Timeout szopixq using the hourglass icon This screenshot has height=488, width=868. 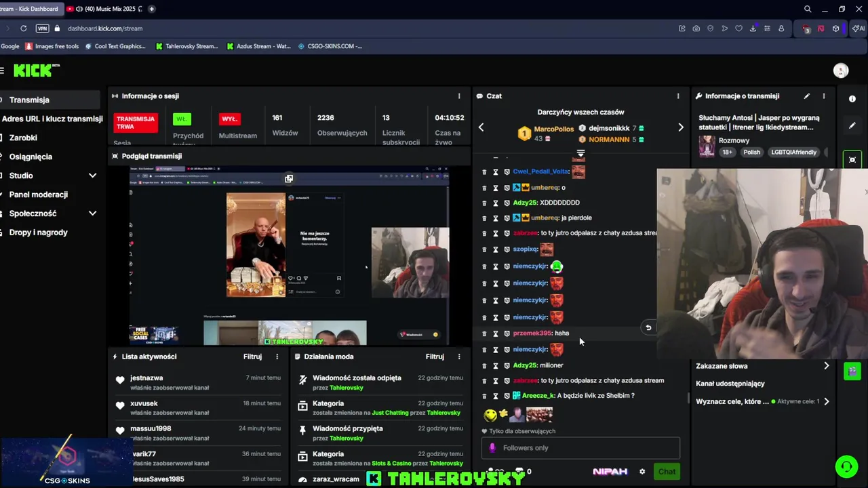(496, 249)
